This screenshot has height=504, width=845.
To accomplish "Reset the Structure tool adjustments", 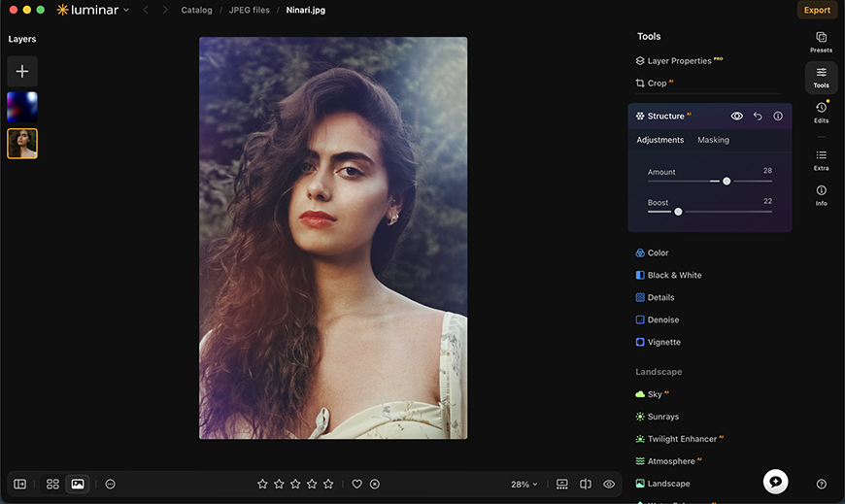I will (x=758, y=116).
